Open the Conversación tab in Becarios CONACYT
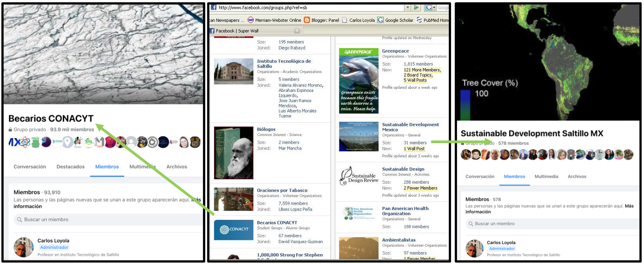Image resolution: width=644 pixels, height=264 pixels. click(x=30, y=167)
